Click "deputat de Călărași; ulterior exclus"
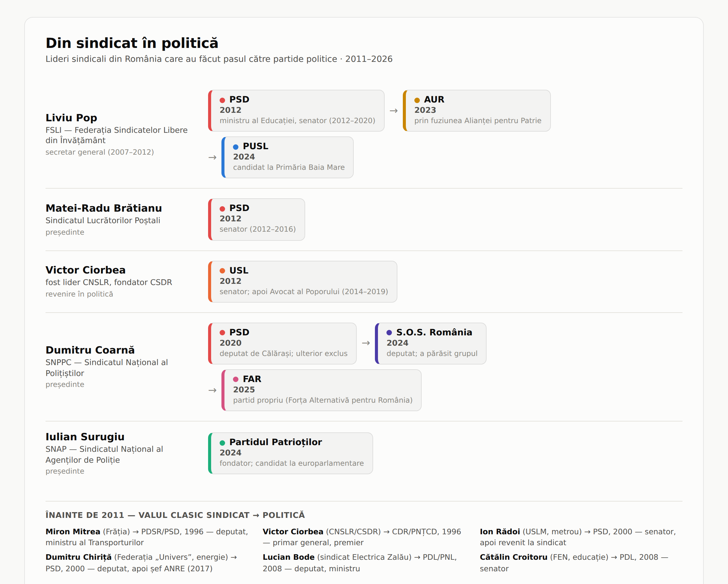The width and height of the screenshot is (728, 584). click(x=284, y=354)
